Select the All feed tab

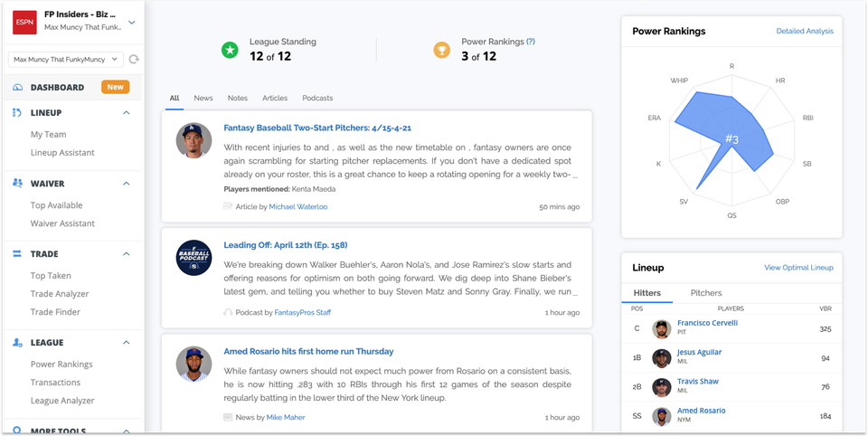coord(175,98)
